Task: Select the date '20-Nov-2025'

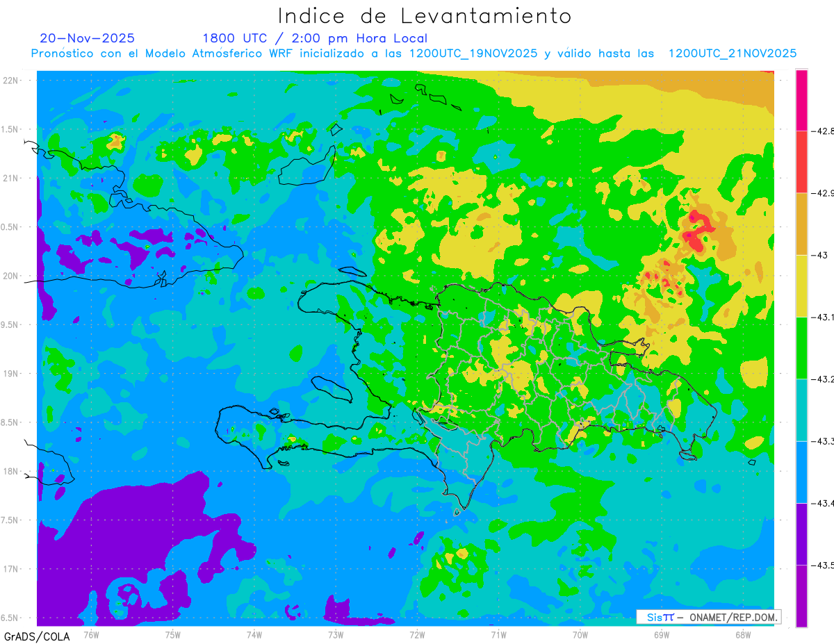Action: [88, 38]
